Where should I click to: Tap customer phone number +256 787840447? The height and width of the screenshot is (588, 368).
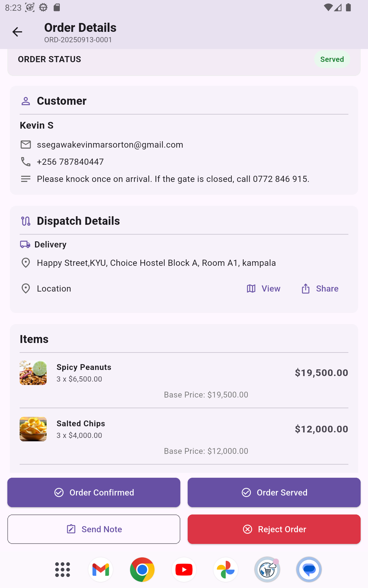70,162
